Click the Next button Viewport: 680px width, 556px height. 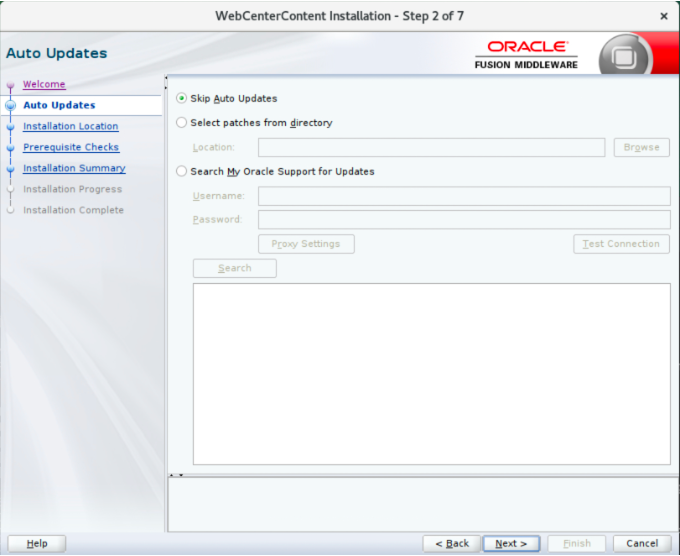coord(511,543)
